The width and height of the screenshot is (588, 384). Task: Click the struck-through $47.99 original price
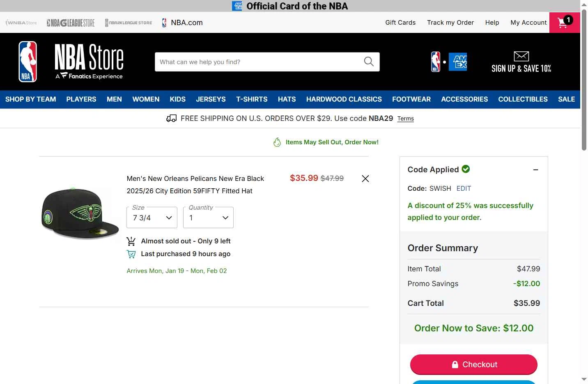[332, 178]
